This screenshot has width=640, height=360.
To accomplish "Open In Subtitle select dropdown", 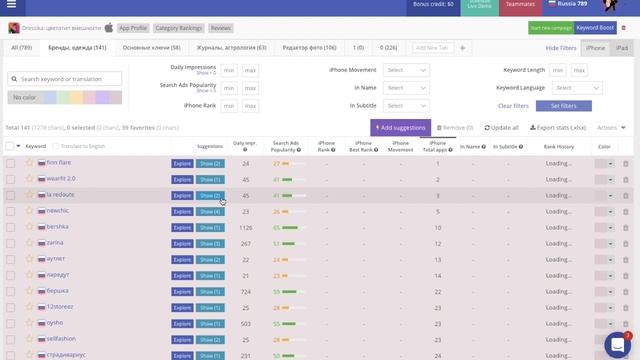I will tap(406, 106).
